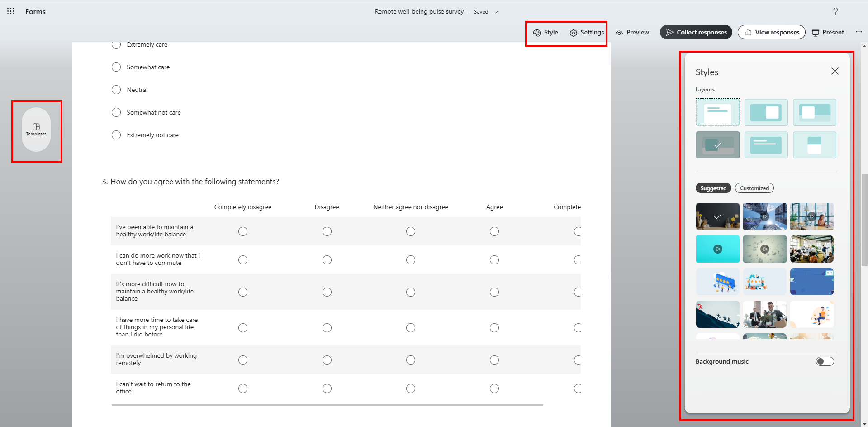Choose the star rating chat bubble theme
This screenshot has height=427, width=868.
tap(718, 282)
